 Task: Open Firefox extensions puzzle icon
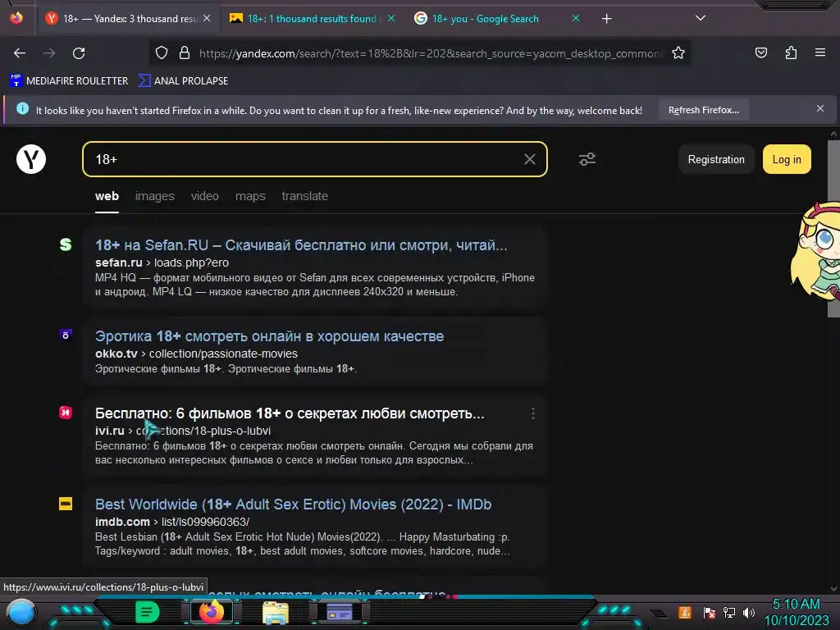[791, 52]
